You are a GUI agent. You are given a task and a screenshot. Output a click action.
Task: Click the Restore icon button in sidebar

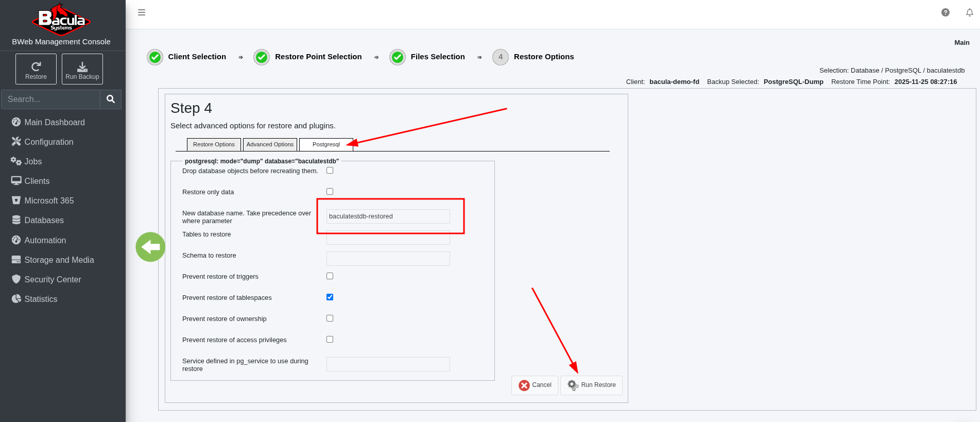pos(36,69)
